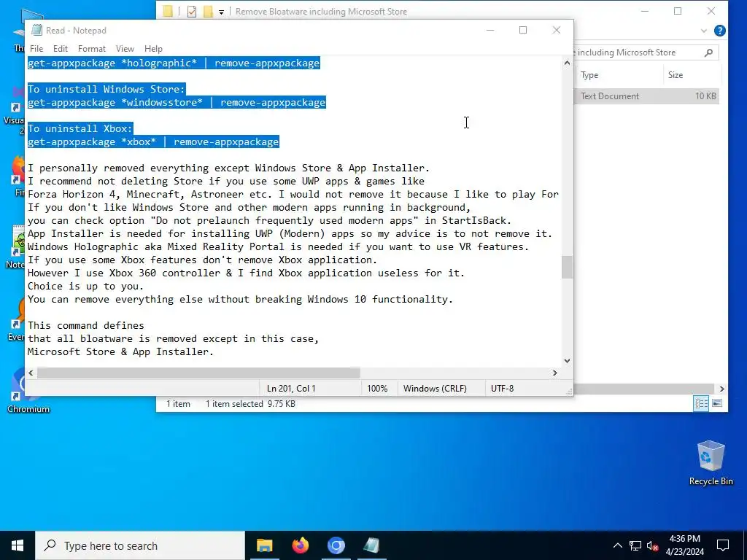Click the "Ln 201, Col 1" status bar entry
Viewport: 747px width, 560px height.
pyautogui.click(x=291, y=389)
